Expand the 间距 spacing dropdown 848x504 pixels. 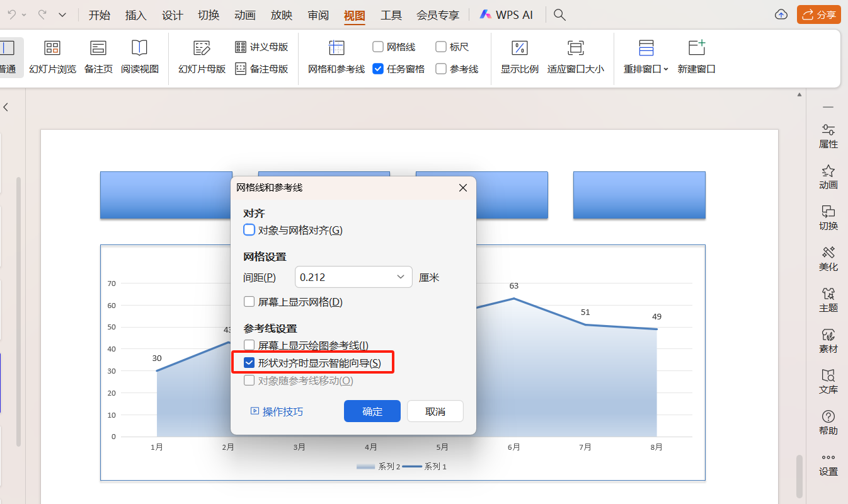coord(400,277)
